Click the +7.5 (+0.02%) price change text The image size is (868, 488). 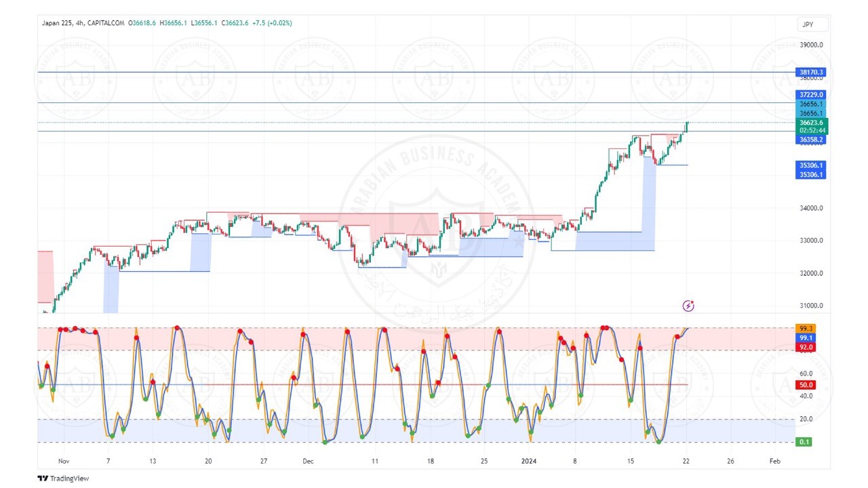click(272, 23)
